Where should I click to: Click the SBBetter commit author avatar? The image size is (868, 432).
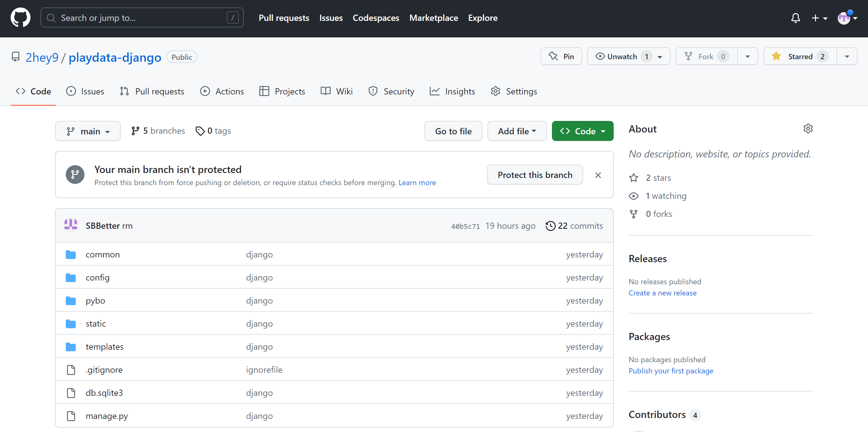71,225
